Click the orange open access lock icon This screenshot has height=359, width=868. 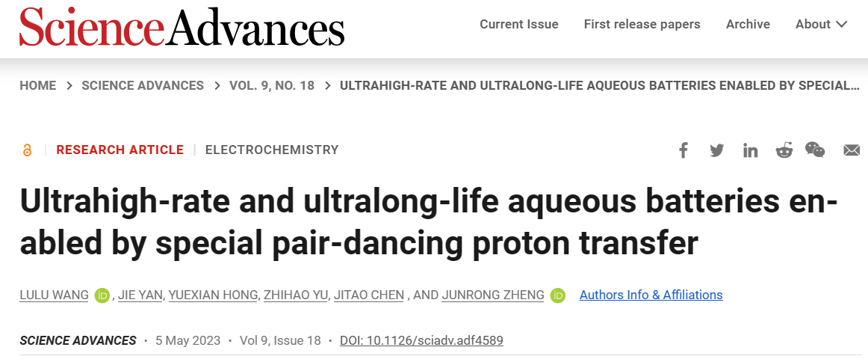click(27, 150)
